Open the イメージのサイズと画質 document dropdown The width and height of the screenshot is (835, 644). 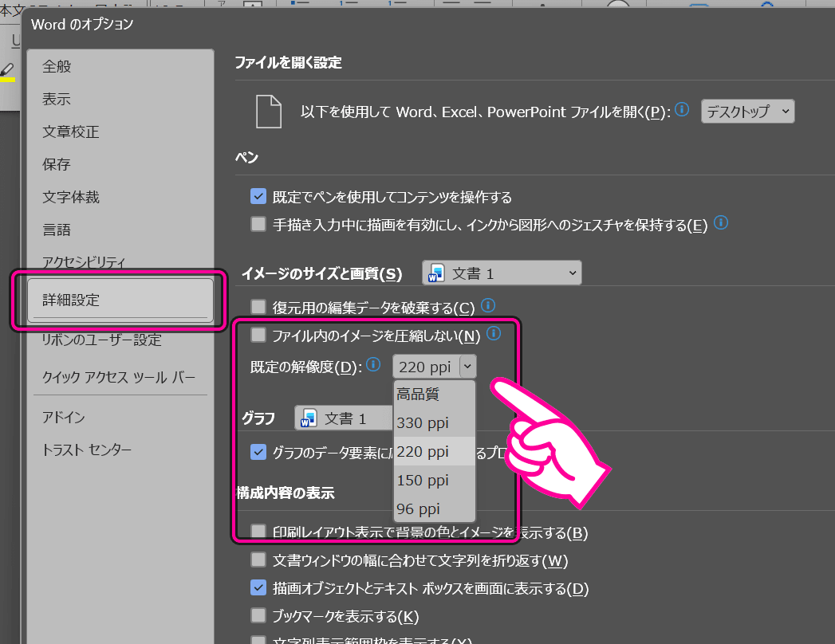click(502, 273)
